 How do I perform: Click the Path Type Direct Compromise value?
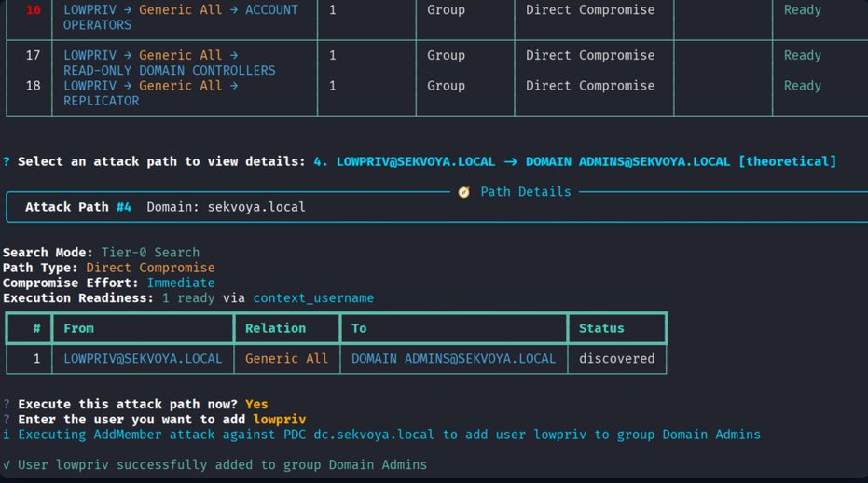150,268
